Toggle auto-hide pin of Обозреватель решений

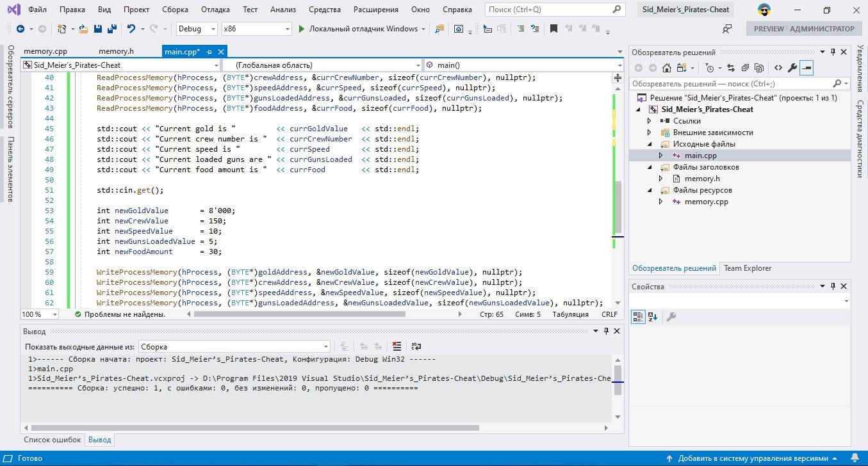point(833,52)
